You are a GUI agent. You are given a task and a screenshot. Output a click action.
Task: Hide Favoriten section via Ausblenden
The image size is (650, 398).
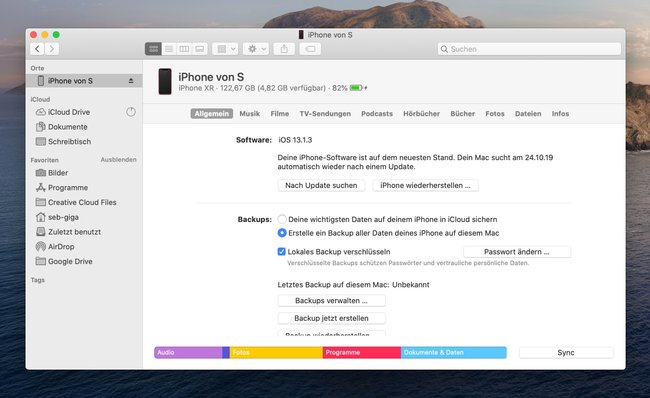[119, 160]
